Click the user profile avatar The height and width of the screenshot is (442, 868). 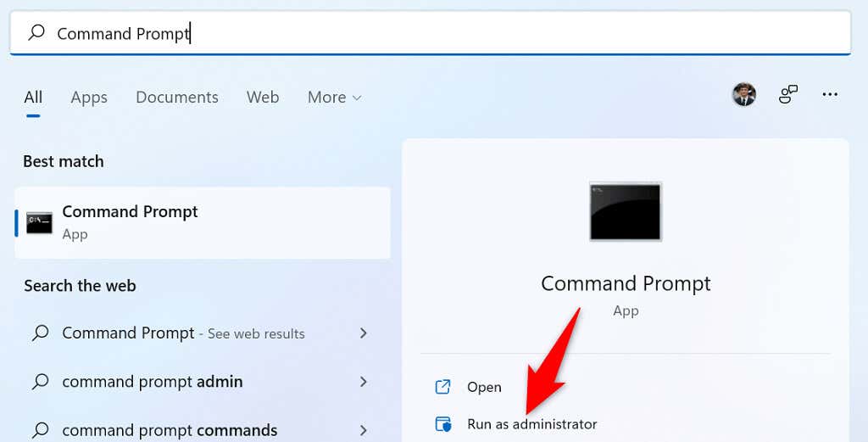click(x=744, y=95)
